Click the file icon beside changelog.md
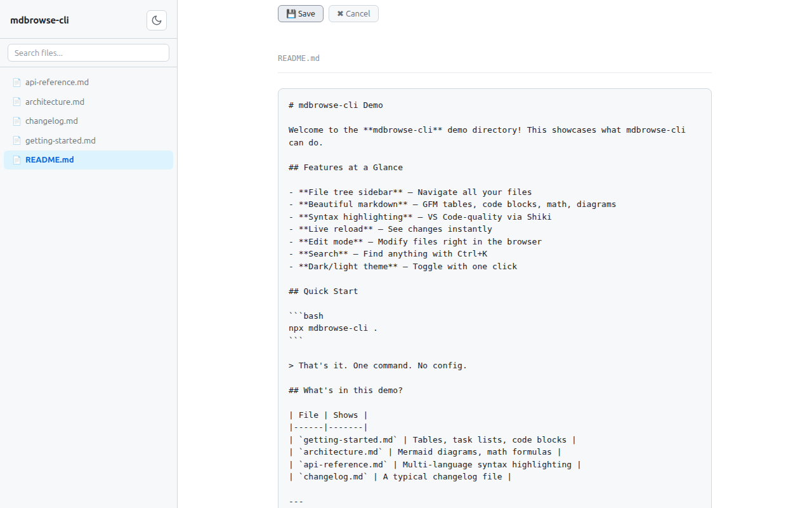The image size is (812, 508). point(17,121)
